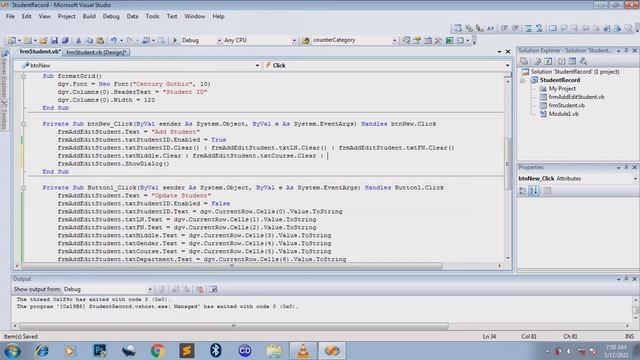Open the Project menu

(x=67, y=16)
